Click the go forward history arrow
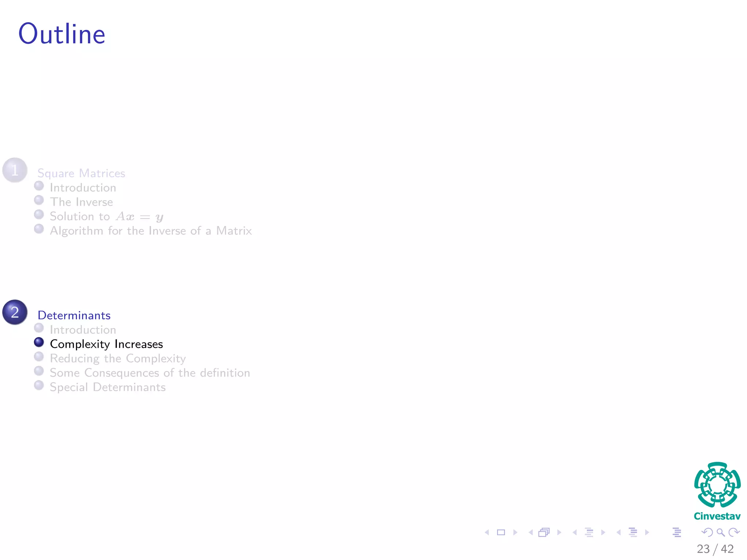The height and width of the screenshot is (560, 747). coord(734,533)
